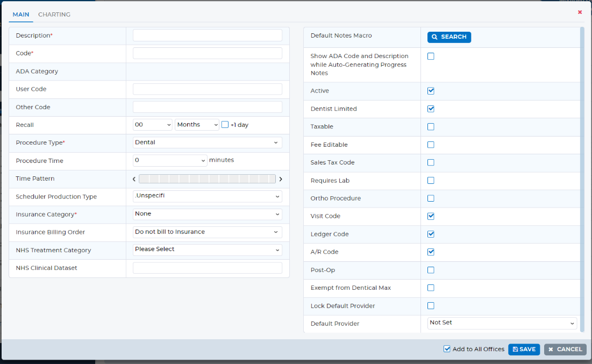Select the MAIN tab

[20, 15]
